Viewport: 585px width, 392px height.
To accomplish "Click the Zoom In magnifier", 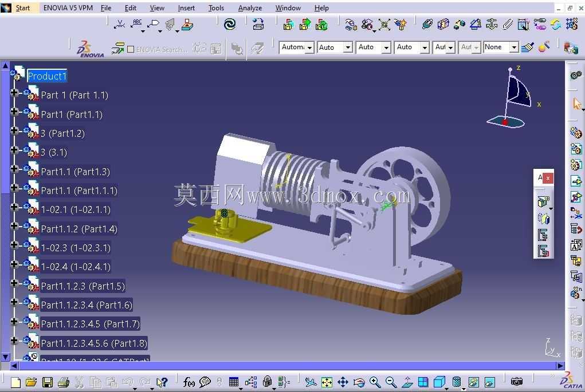I will pos(375,382).
